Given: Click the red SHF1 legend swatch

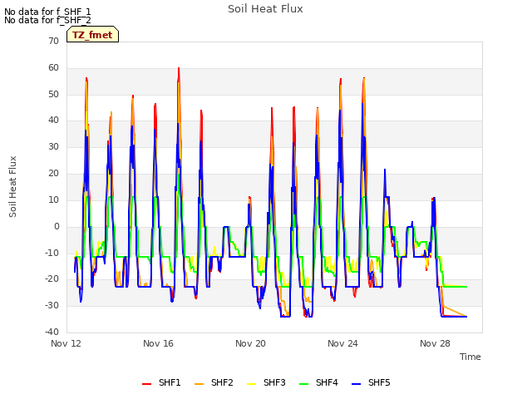Looking at the screenshot, I should coord(146,384).
